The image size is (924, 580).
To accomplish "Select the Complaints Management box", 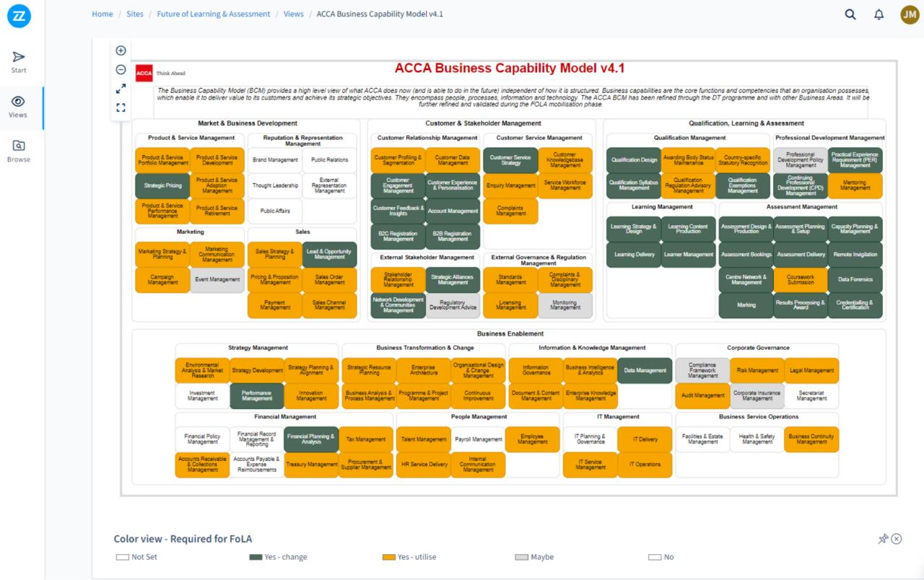I will coord(510,211).
